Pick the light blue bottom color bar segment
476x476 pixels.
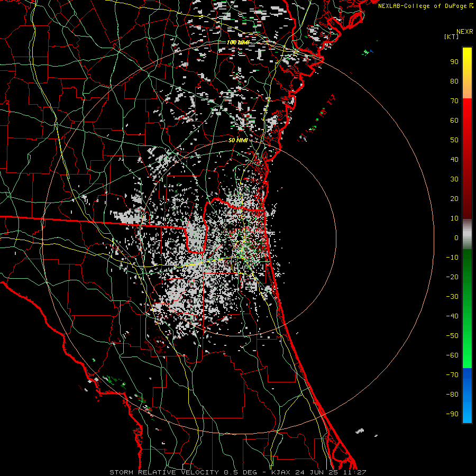pyautogui.click(x=467, y=413)
